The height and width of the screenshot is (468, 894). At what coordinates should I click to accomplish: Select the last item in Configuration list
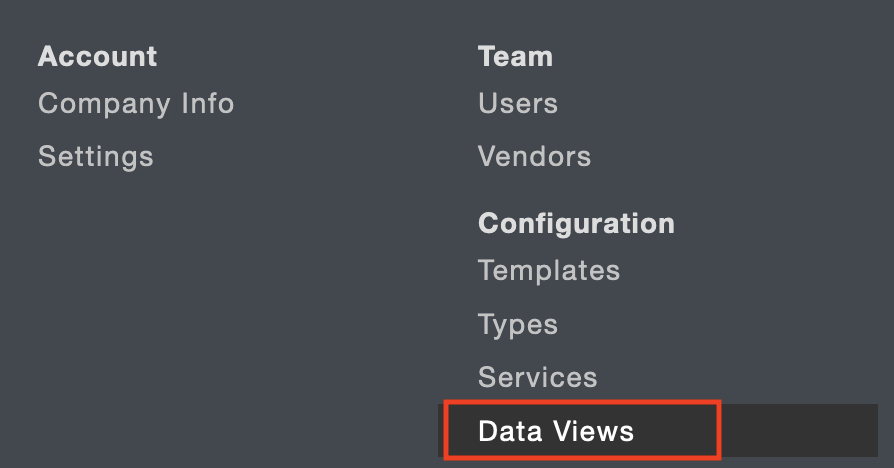556,431
